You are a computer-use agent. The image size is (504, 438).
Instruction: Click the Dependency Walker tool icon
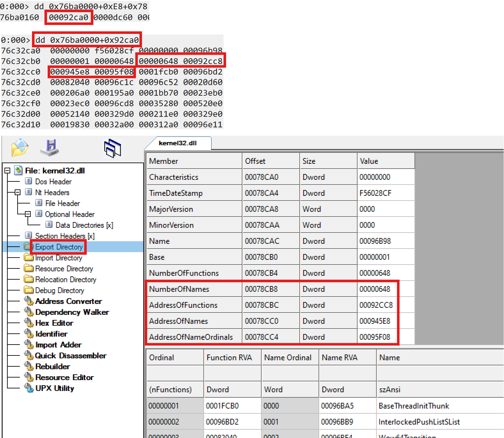tap(29, 312)
